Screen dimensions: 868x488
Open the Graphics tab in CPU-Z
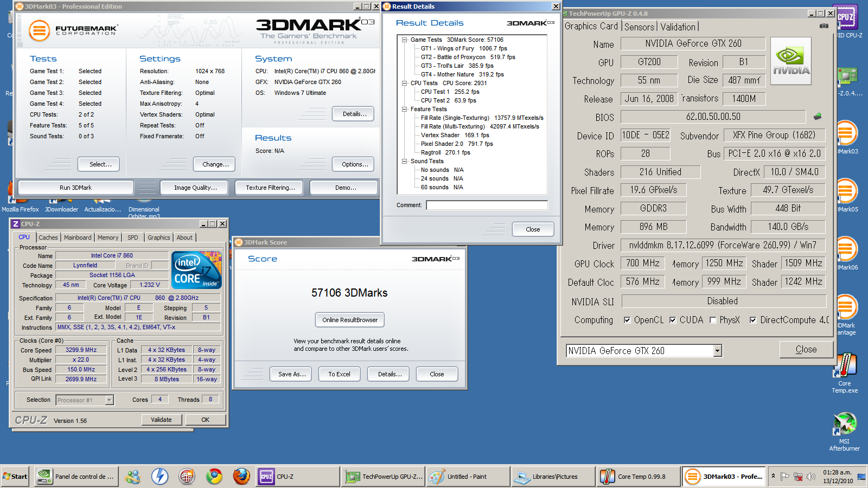click(x=158, y=237)
